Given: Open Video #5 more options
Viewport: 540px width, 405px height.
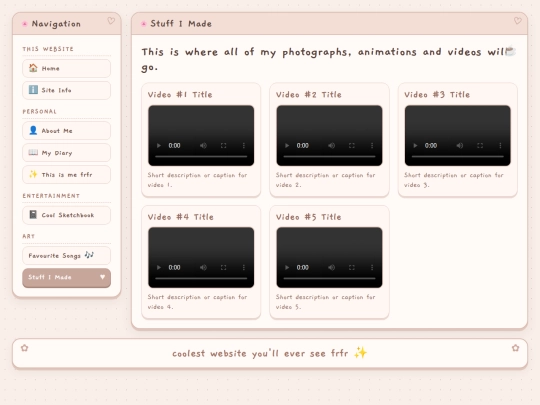Looking at the screenshot, I should click(x=372, y=268).
